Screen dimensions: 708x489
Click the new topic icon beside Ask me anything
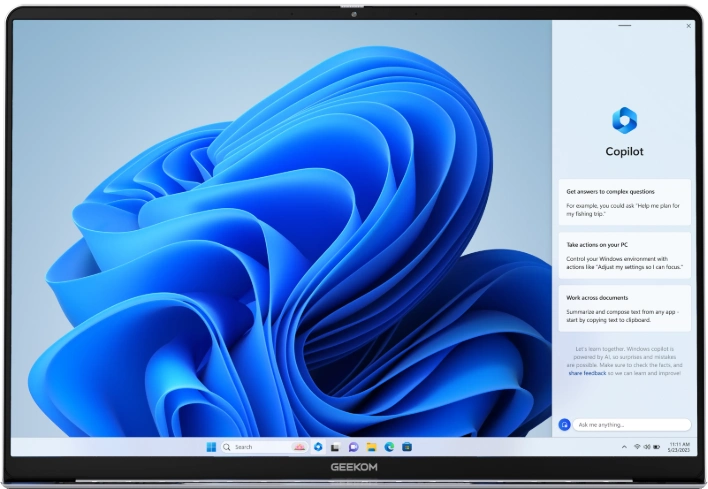(564, 424)
